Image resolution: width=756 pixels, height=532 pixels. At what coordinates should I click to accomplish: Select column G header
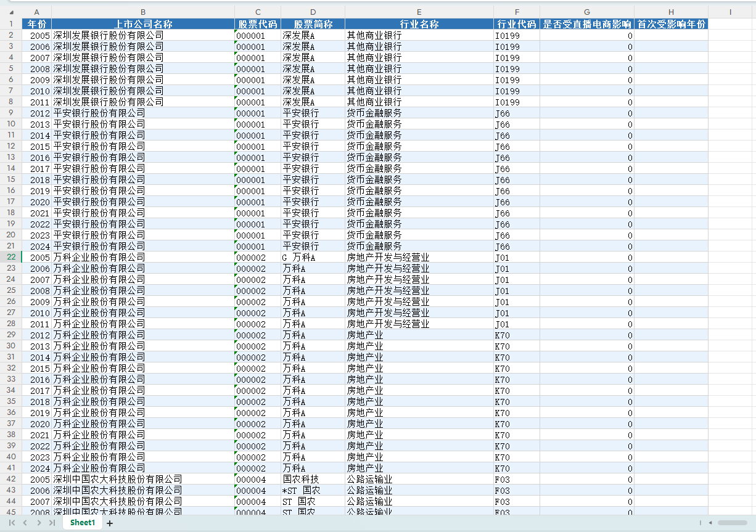(x=587, y=12)
